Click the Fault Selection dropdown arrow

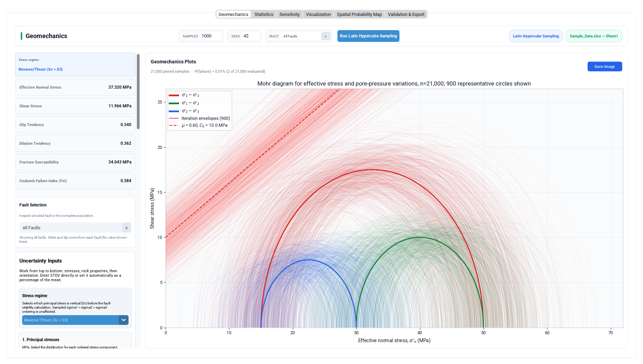click(126, 228)
